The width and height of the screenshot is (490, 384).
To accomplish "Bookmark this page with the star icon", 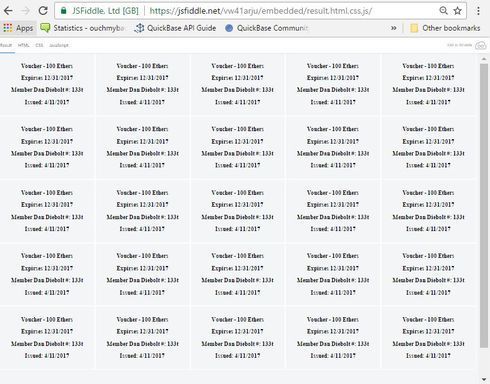I will point(458,11).
